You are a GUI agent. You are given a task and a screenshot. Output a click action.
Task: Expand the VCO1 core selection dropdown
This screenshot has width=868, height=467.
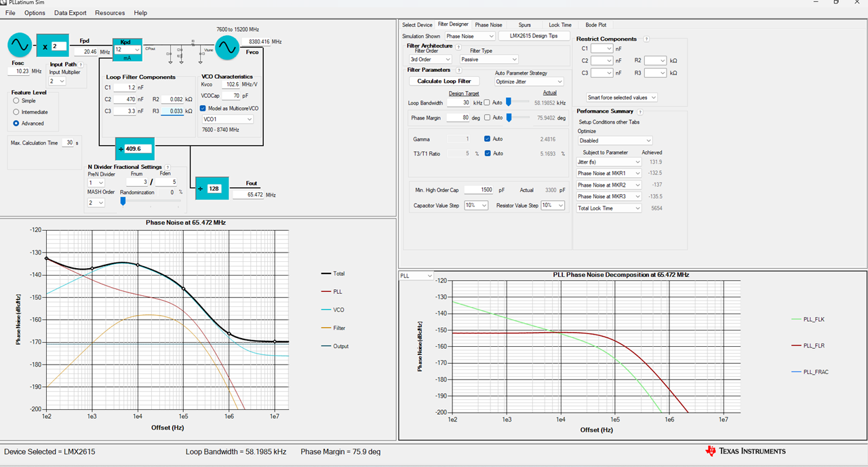(228, 119)
